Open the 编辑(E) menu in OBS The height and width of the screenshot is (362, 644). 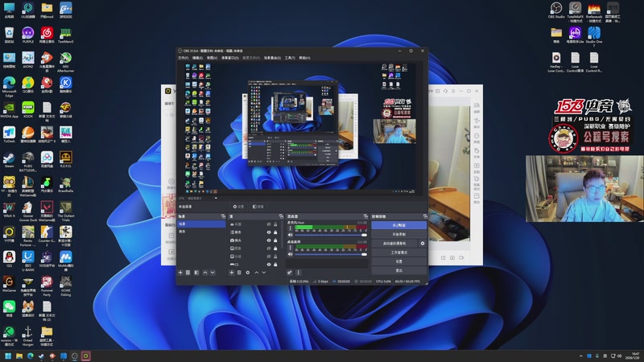point(197,58)
